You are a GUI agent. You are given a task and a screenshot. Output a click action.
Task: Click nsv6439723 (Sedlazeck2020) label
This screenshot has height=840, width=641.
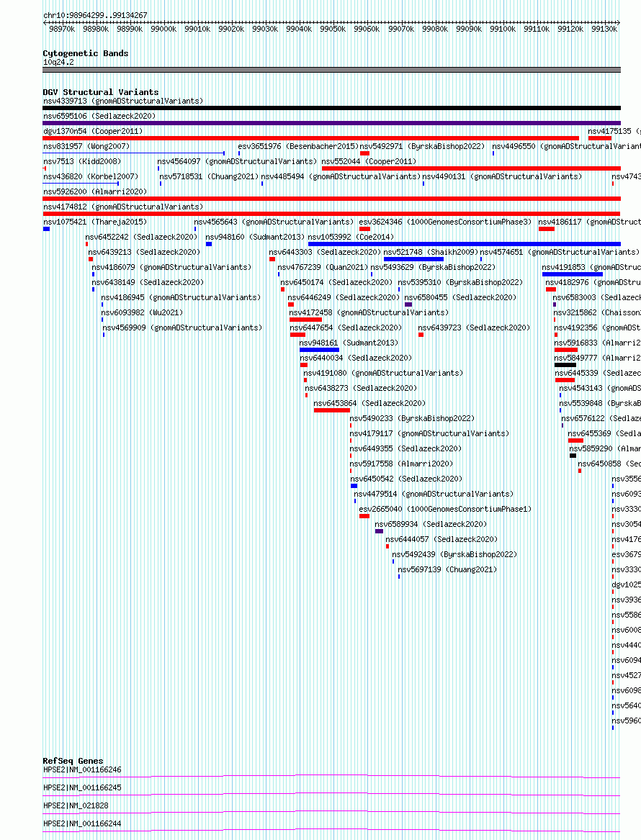(475, 328)
